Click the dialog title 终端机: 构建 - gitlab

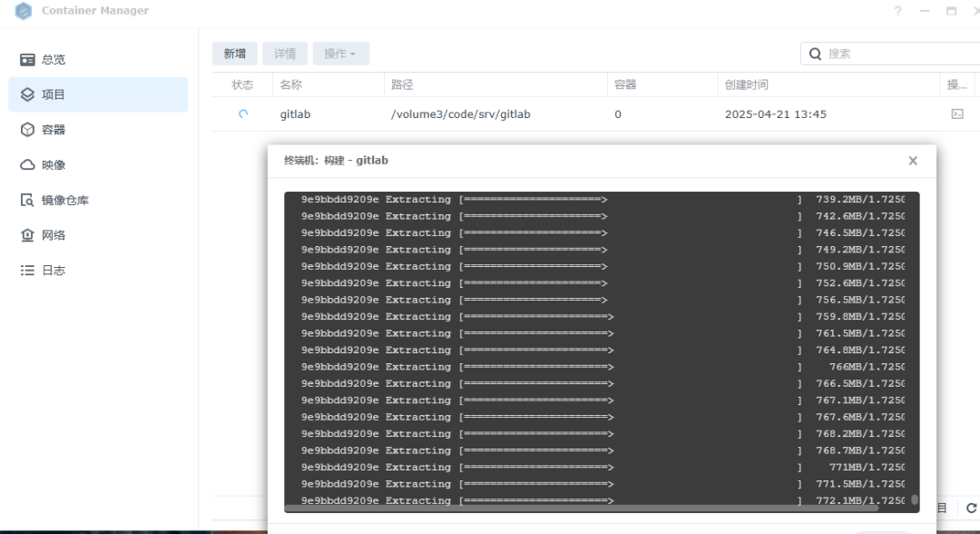click(337, 161)
